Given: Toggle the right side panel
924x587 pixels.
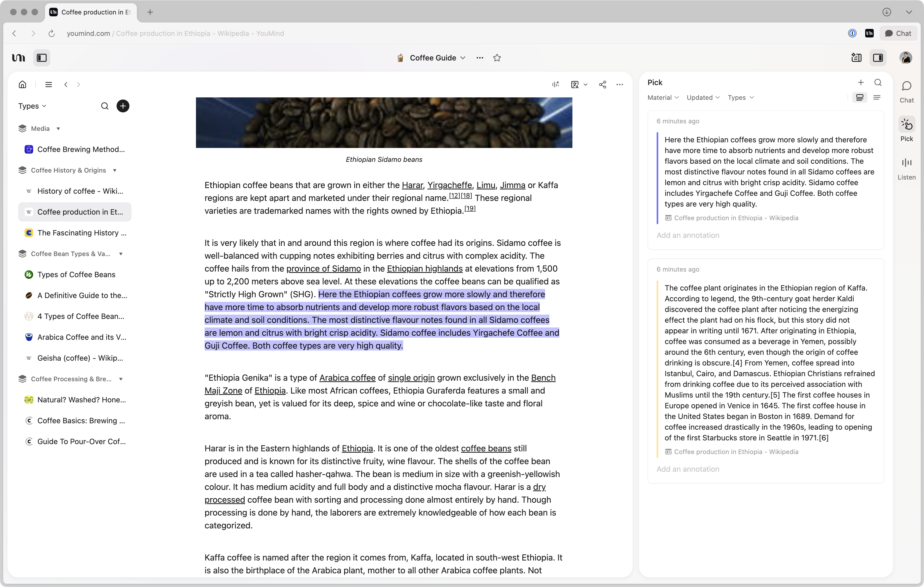Looking at the screenshot, I should pos(878,58).
